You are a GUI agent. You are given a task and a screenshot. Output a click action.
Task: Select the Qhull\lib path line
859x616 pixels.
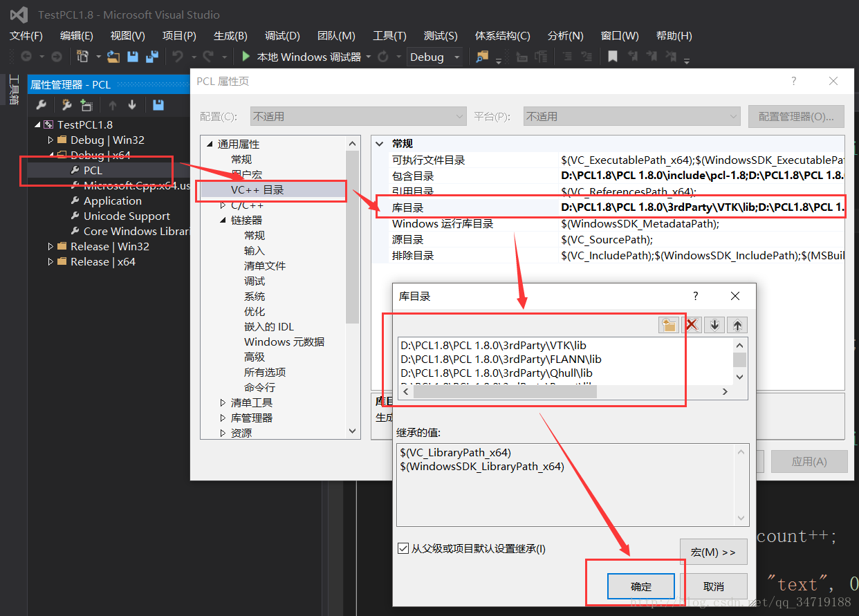click(x=496, y=373)
